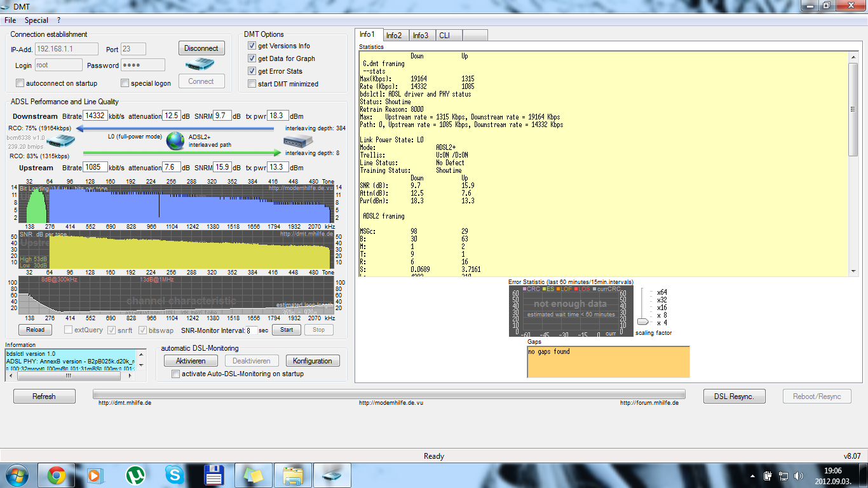Click the bottom progress bar
Viewport: 868px width, 488px height.
(x=389, y=394)
